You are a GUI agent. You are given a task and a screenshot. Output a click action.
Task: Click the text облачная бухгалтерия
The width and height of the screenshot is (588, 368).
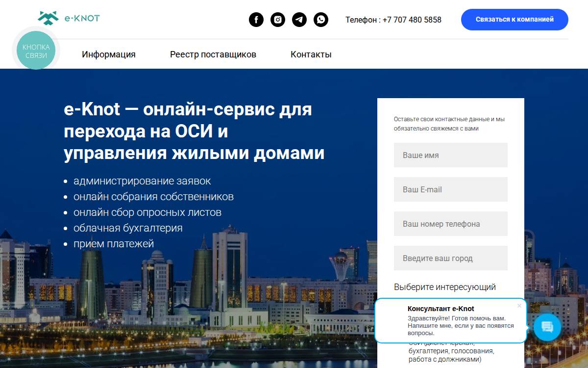coord(128,228)
